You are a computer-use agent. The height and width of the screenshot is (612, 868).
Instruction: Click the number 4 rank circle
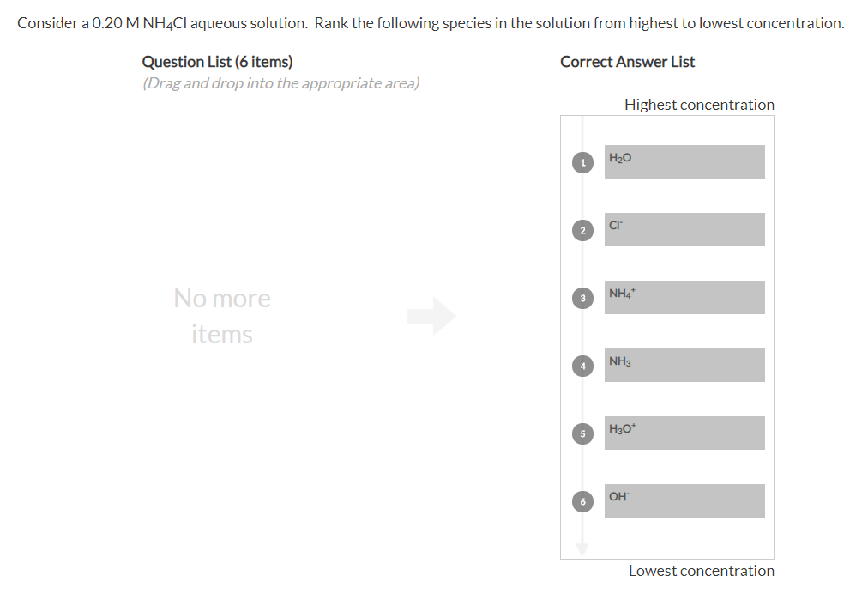coord(582,366)
